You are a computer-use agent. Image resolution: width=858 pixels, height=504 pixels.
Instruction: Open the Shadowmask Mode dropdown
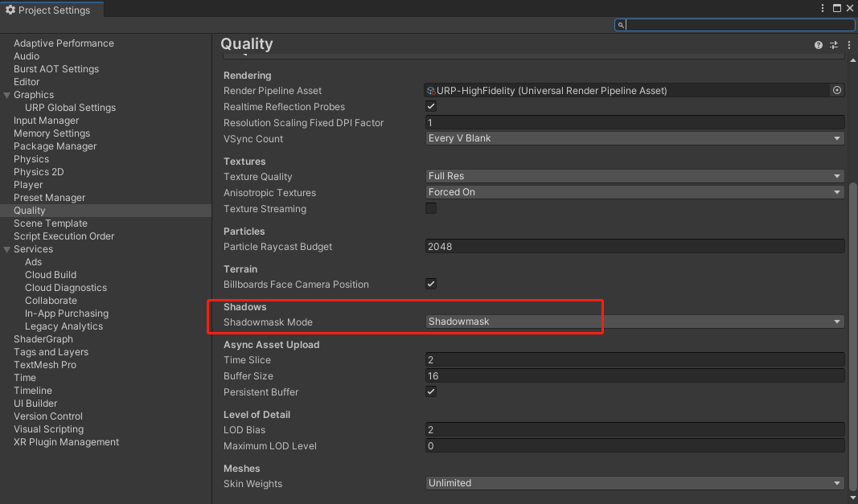(635, 322)
